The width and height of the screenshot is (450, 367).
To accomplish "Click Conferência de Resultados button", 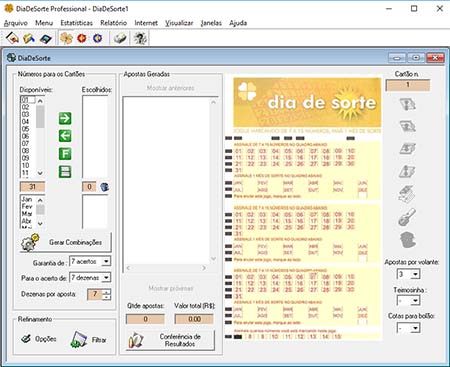I will pyautogui.click(x=170, y=340).
